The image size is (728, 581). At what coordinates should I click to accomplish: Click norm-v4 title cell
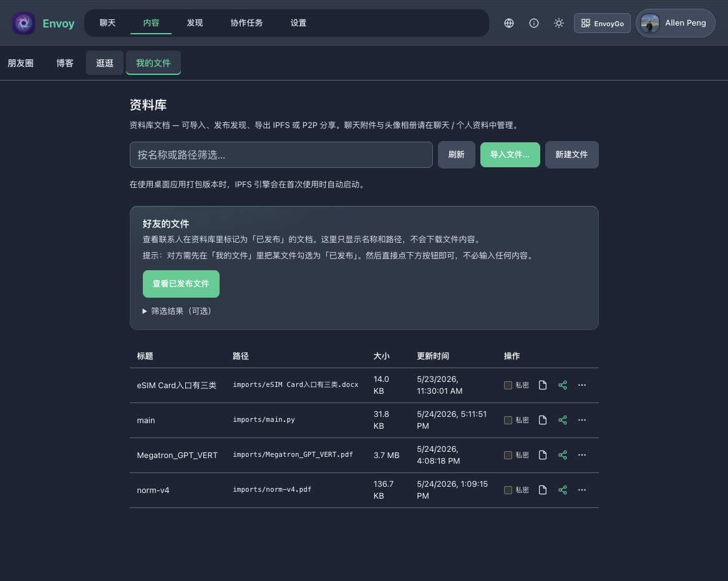[153, 491]
